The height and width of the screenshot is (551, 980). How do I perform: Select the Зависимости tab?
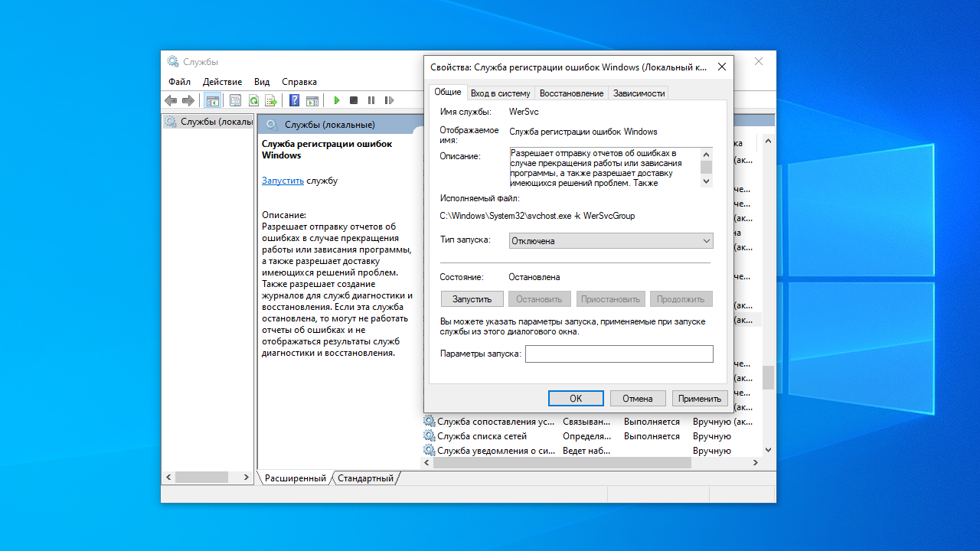pyautogui.click(x=639, y=93)
